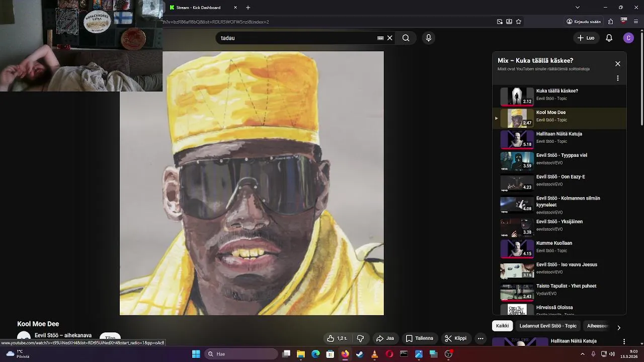This screenshot has width=644, height=362.
Task: Click the Luo create button
Action: pyautogui.click(x=586, y=38)
